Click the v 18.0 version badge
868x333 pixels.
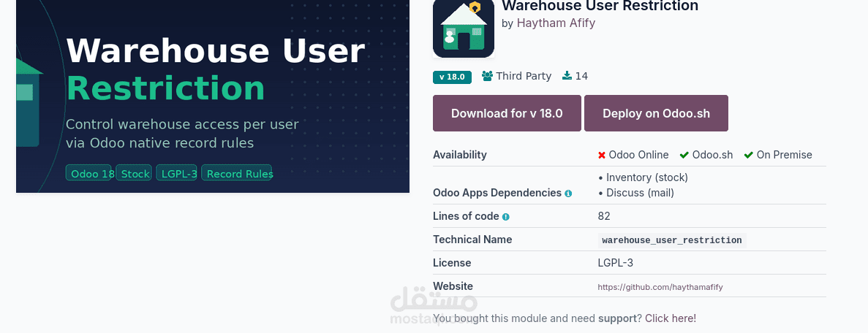452,77
